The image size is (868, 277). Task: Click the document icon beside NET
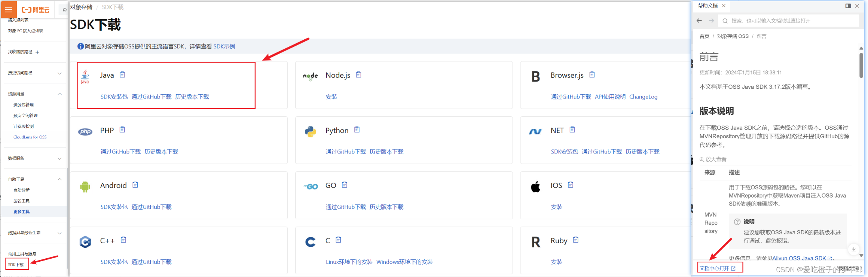tap(572, 130)
